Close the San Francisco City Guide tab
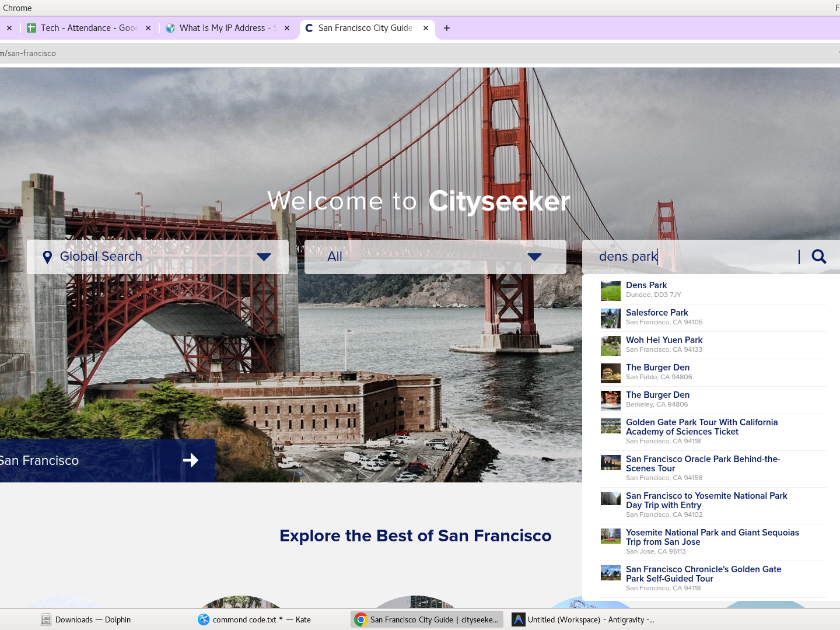840x630 pixels. point(426,28)
